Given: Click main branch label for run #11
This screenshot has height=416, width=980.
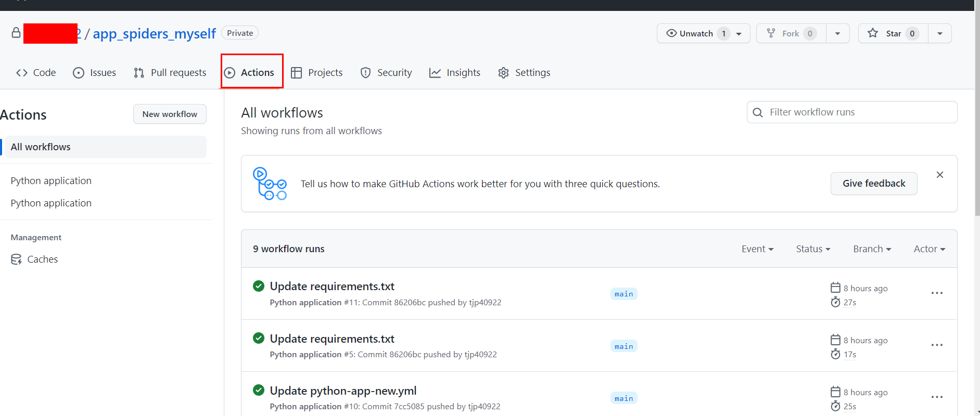Looking at the screenshot, I should click(x=623, y=294).
